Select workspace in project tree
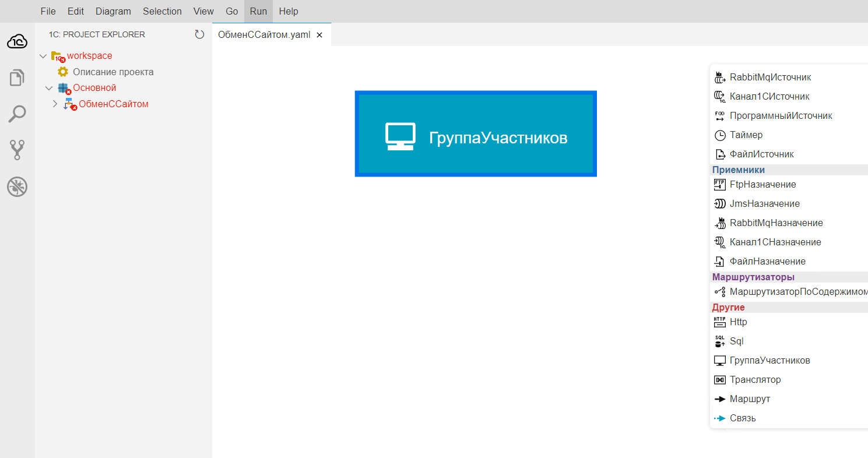 (x=90, y=56)
